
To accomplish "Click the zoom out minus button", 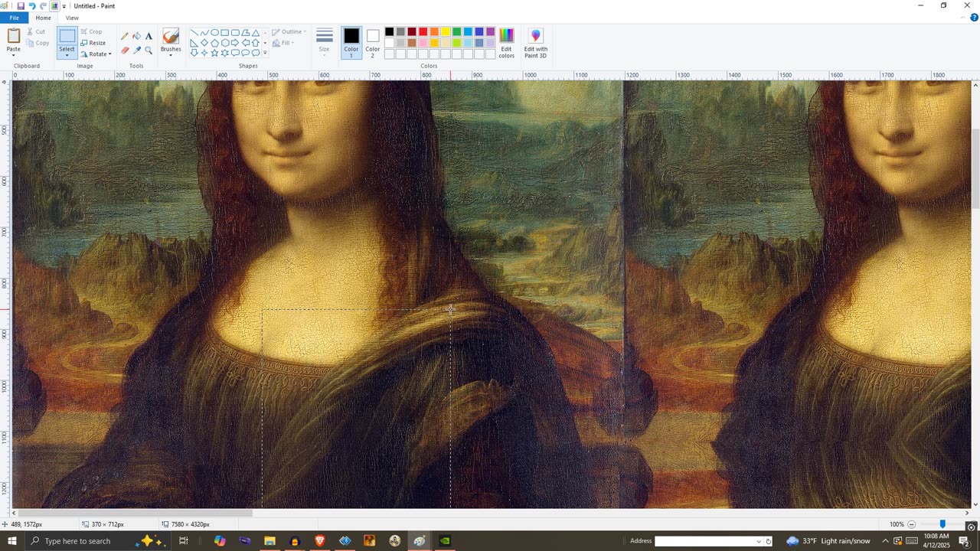I will [911, 524].
